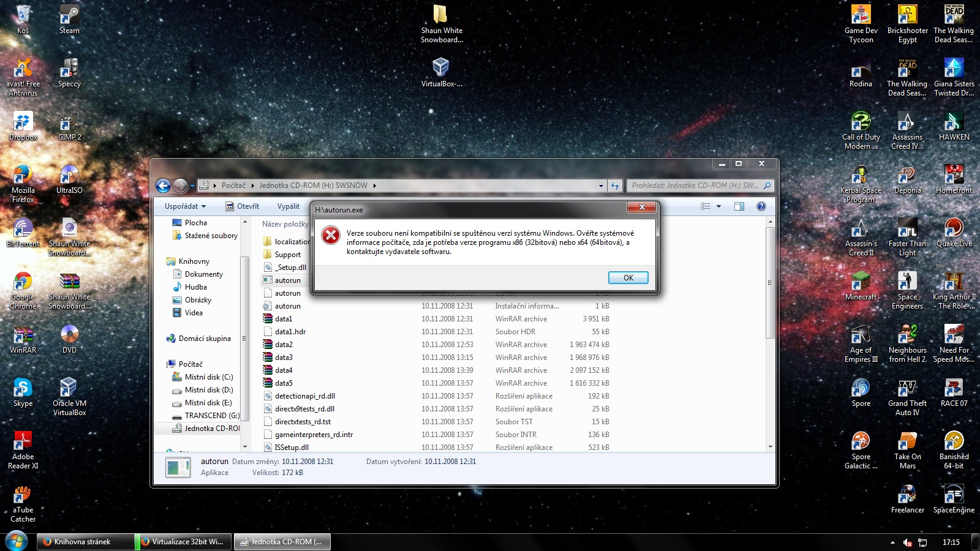This screenshot has height=551, width=980.
Task: Open the Dropbox desktop shortcut
Action: 23,126
